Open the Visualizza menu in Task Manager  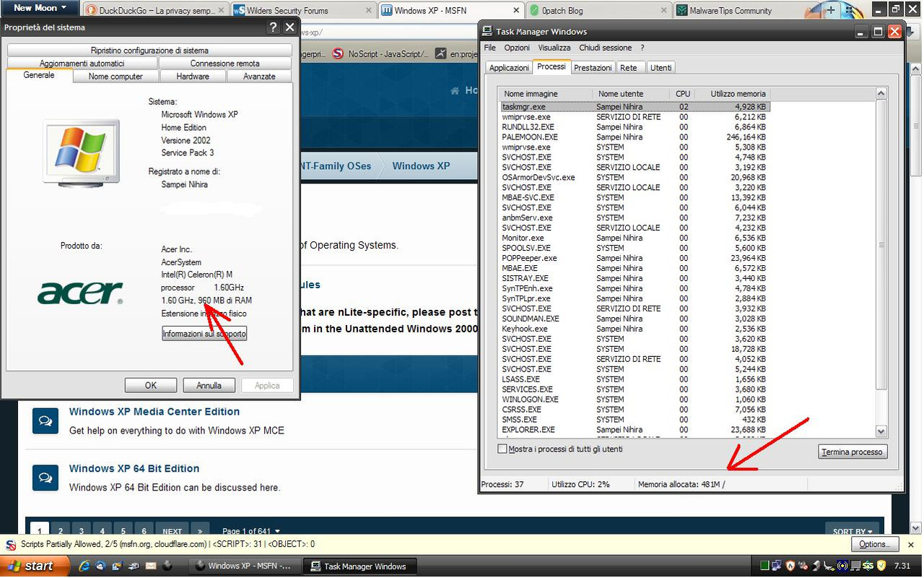point(554,48)
